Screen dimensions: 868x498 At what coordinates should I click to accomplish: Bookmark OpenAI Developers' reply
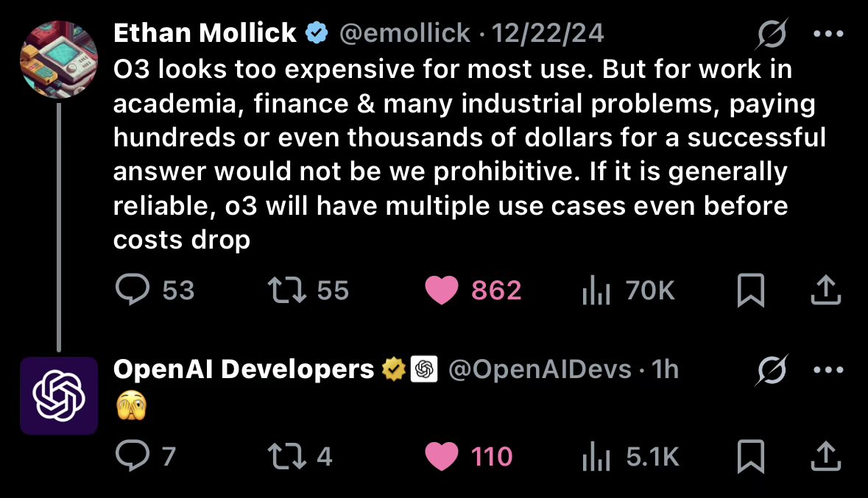[x=751, y=456]
